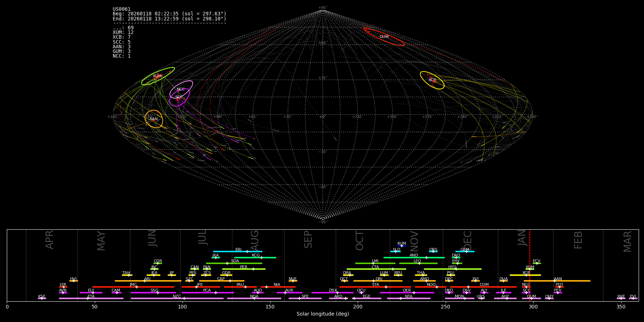The image size is (644, 322).
Task: Click the red current-date marker line in timeline
Action: pyautogui.click(x=530, y=265)
